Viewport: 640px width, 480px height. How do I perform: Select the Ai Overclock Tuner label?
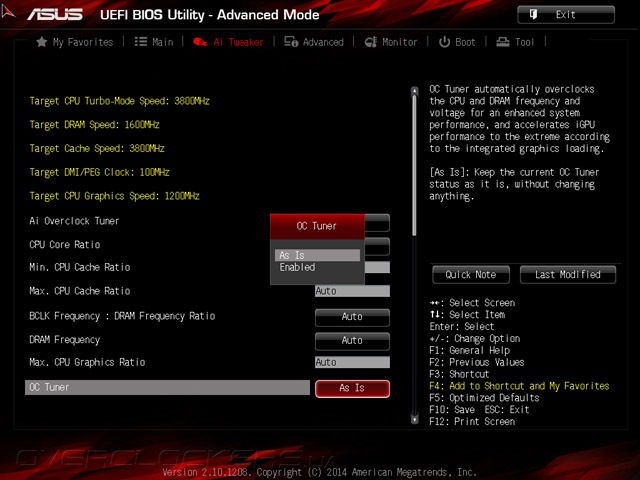[x=74, y=221]
